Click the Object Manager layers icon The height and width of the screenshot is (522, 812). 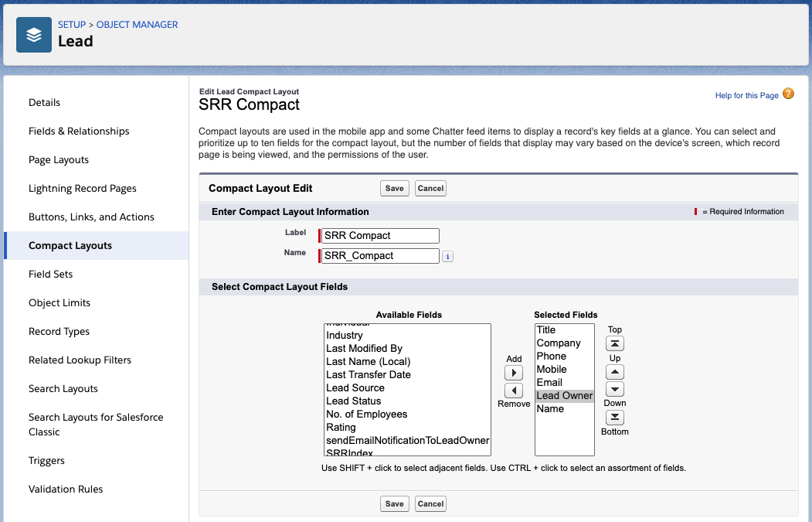(x=34, y=35)
